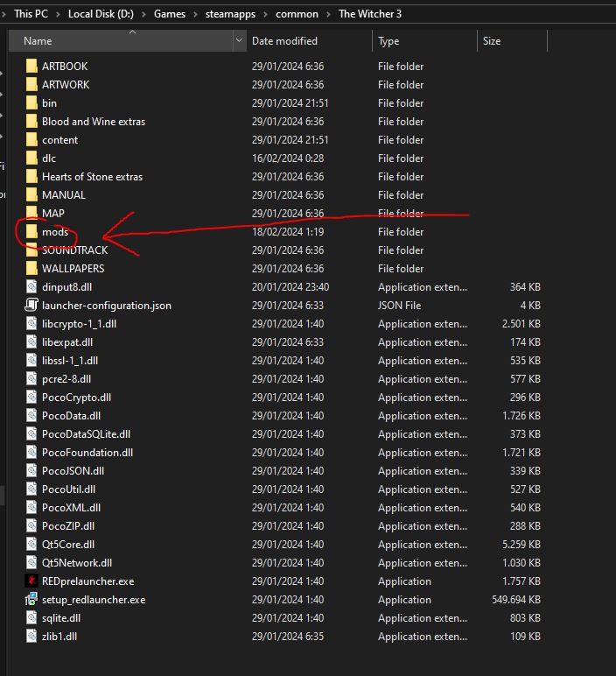Open the Name column filter dropdown arrow
Screen dimensions: 616x676
(x=239, y=40)
